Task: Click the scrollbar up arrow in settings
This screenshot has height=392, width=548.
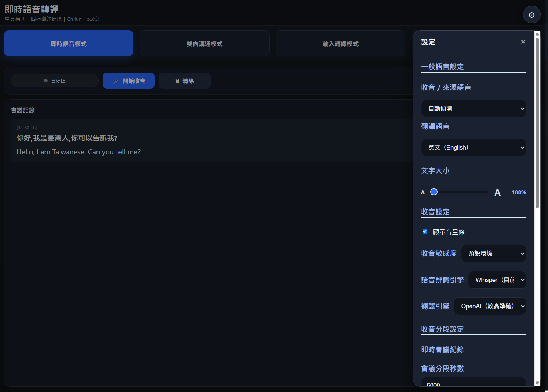Action: coord(537,34)
